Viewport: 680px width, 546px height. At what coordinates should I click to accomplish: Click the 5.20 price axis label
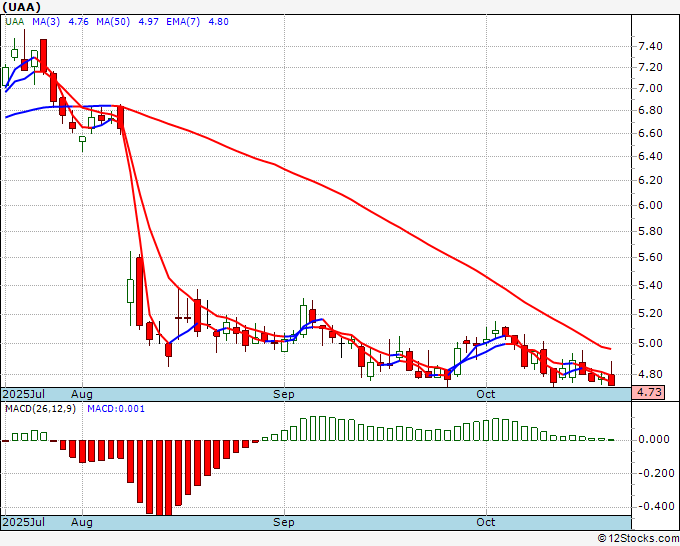click(x=650, y=314)
